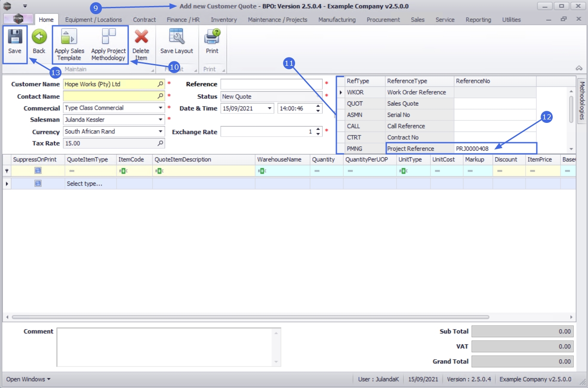Open the search icon in Customer Name field

click(x=160, y=84)
